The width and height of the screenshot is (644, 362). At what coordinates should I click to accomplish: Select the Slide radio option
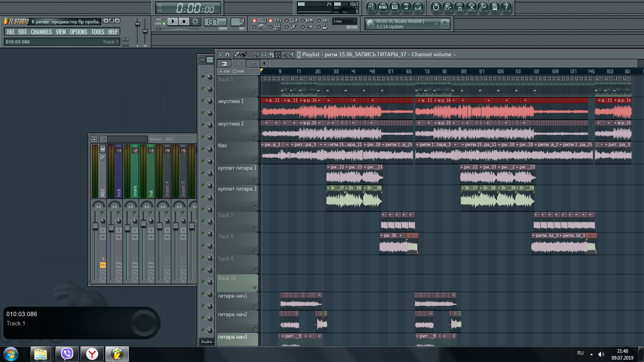[235, 71]
